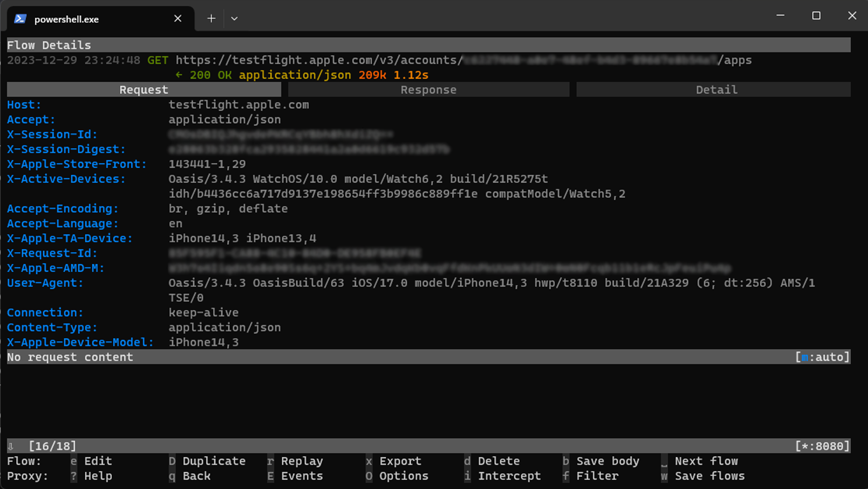Click the Connection: header name
This screenshot has width=868, height=489.
pos(45,313)
